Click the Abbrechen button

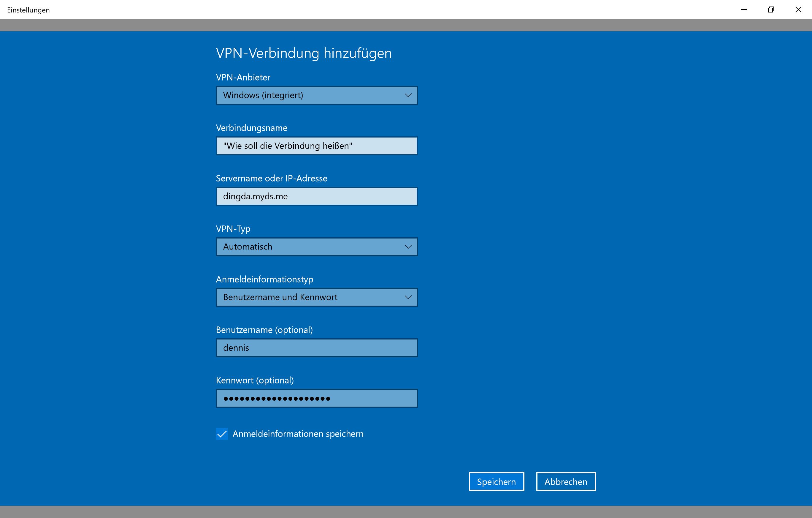click(x=566, y=481)
